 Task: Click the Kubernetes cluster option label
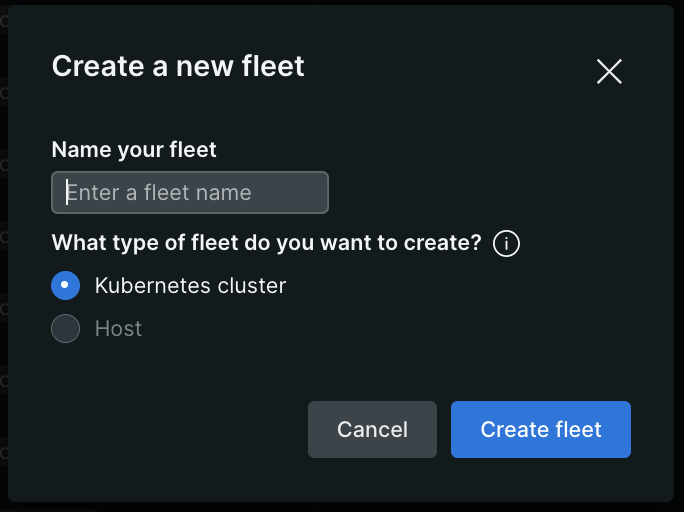(x=190, y=286)
